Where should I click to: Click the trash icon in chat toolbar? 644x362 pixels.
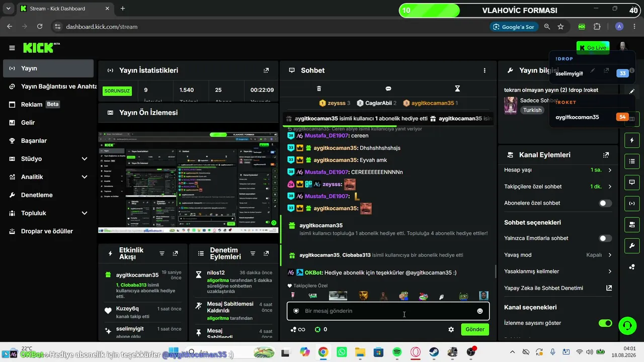click(318, 88)
